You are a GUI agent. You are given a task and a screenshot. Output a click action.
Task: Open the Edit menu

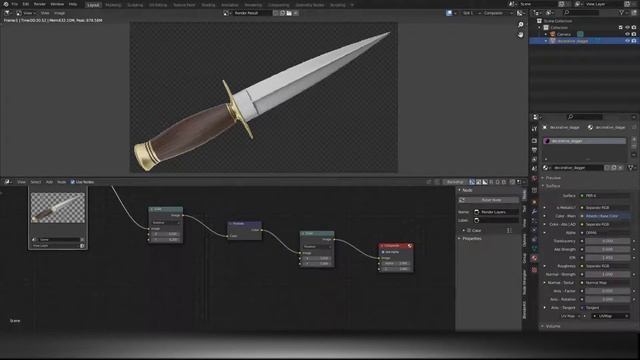pos(26,4)
